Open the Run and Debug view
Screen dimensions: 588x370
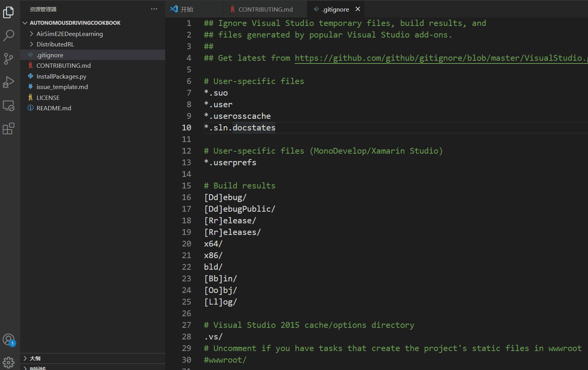coord(9,82)
